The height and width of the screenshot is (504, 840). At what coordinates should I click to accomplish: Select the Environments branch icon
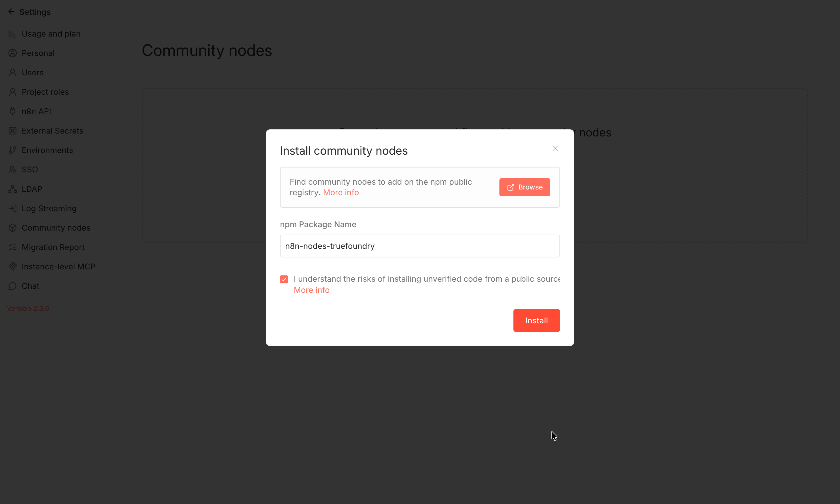[13, 150]
